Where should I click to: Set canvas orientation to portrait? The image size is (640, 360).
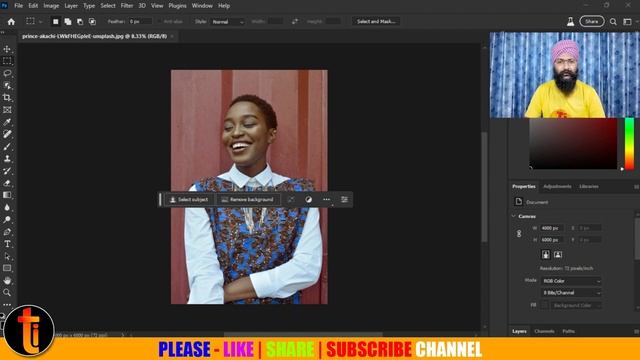pos(546,255)
